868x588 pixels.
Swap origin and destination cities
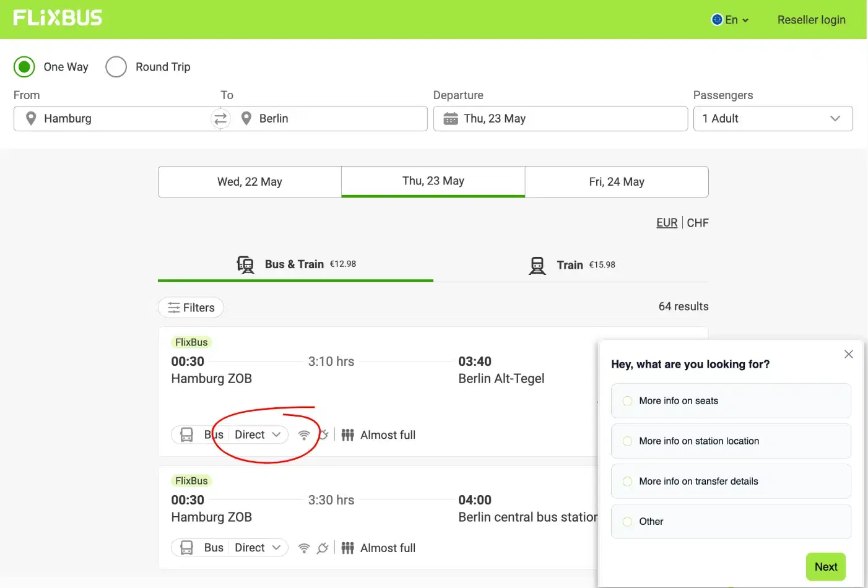coord(220,118)
